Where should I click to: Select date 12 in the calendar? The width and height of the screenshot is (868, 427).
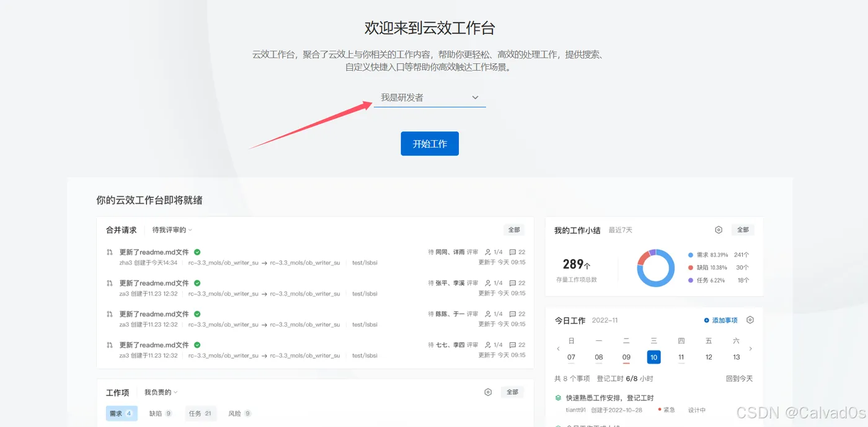coord(709,357)
